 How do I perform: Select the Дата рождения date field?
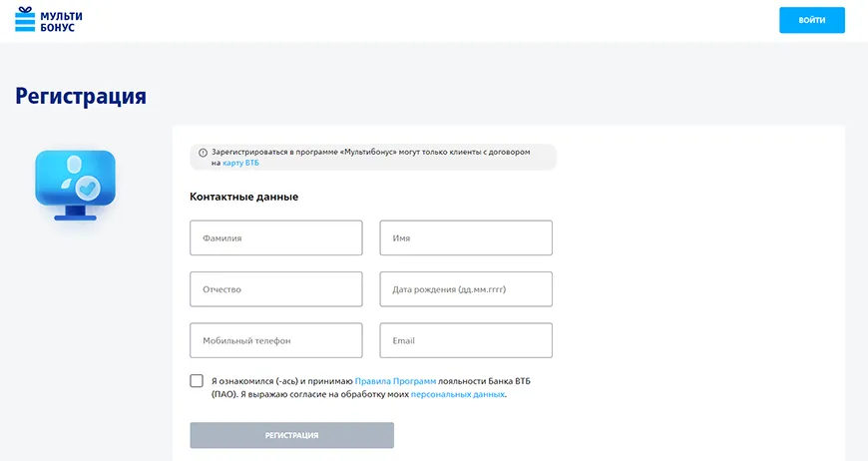click(466, 289)
